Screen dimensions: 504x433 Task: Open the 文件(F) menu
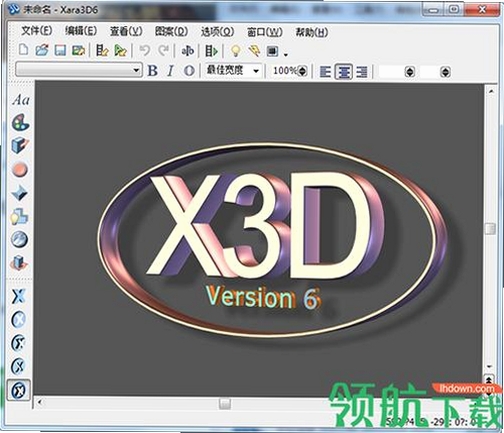click(x=36, y=31)
